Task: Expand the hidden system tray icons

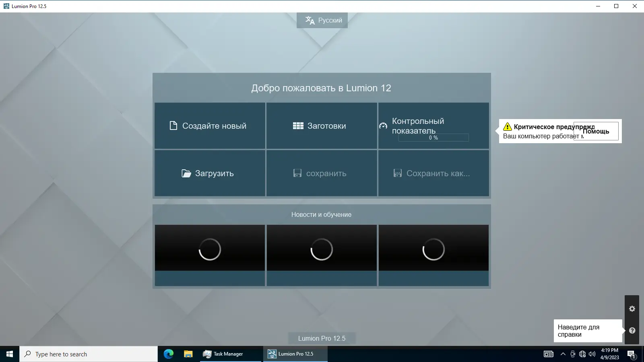Action: click(563, 354)
